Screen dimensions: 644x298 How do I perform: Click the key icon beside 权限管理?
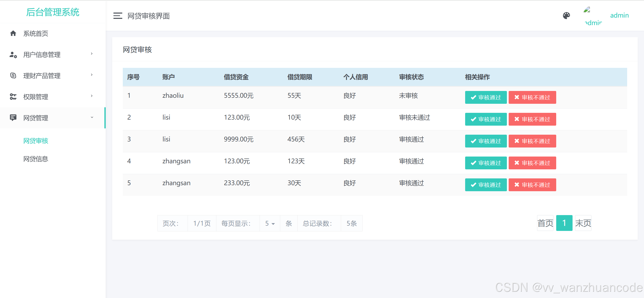(13, 96)
